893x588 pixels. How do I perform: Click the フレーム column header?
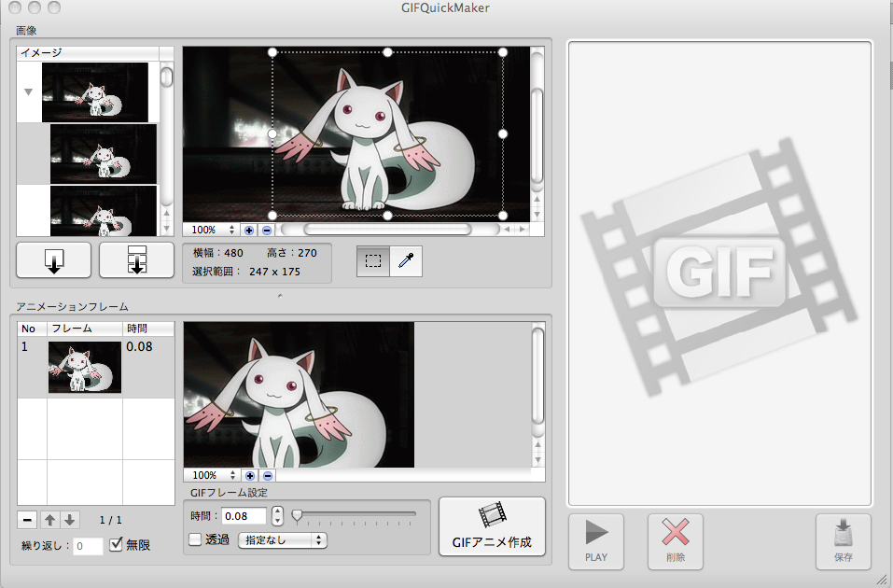click(x=85, y=329)
